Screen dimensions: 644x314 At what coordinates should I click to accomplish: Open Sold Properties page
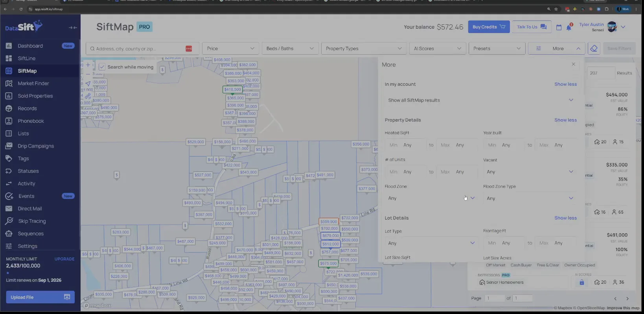(39, 96)
